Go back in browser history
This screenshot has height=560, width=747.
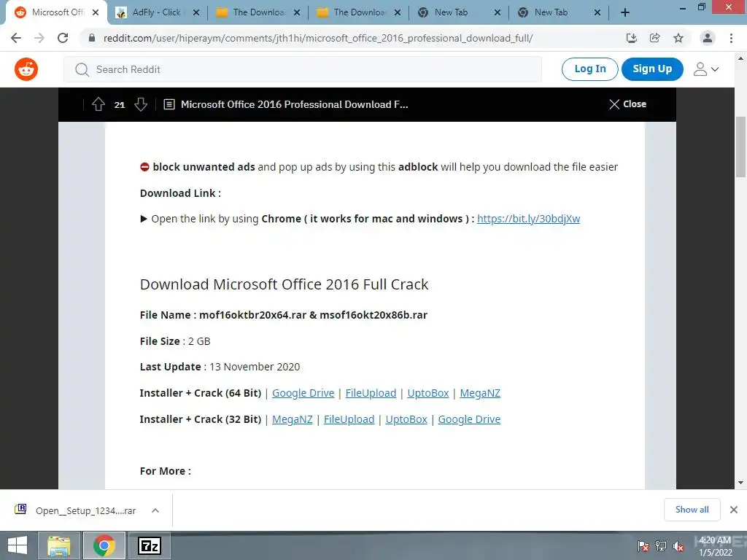click(16, 38)
